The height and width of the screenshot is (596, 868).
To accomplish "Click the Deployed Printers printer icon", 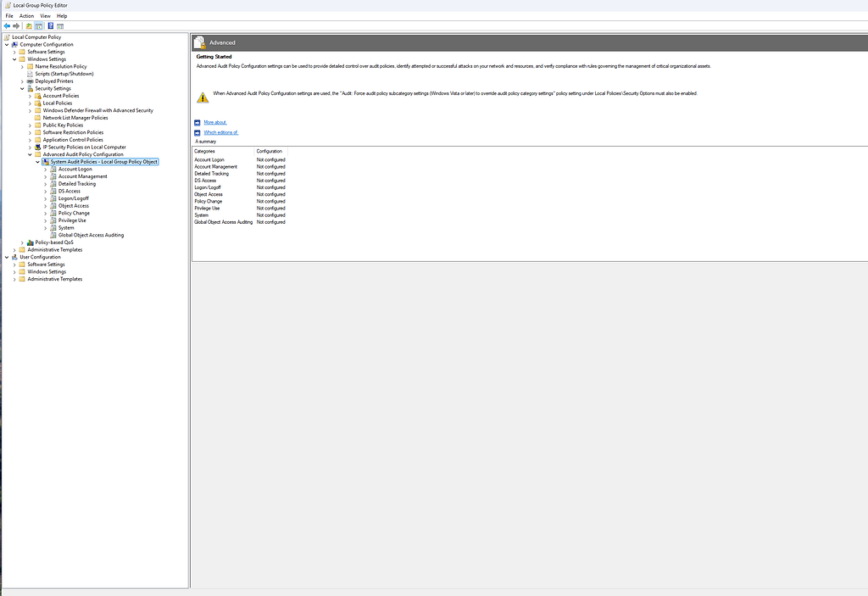I will click(31, 81).
